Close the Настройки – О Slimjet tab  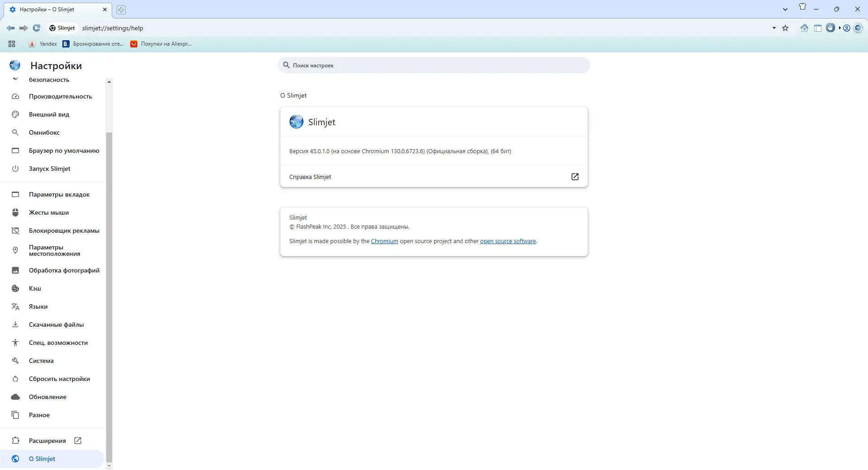105,9
